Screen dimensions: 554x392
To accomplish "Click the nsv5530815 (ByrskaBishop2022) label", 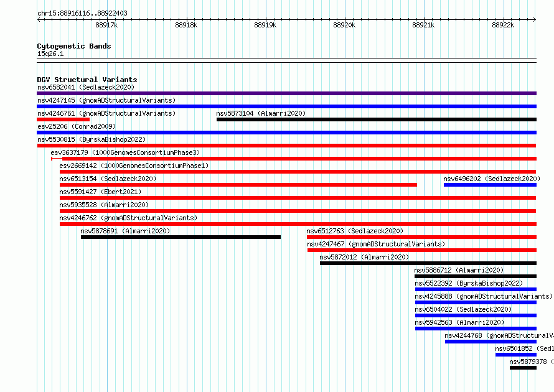I will pos(92,139).
